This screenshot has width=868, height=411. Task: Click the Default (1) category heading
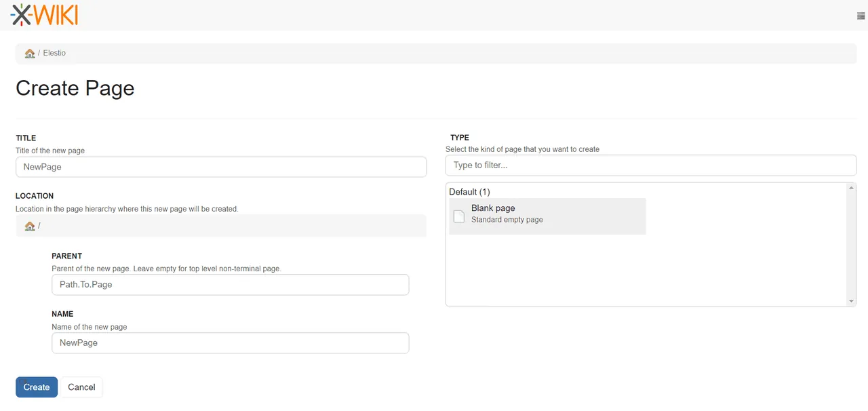pyautogui.click(x=469, y=192)
